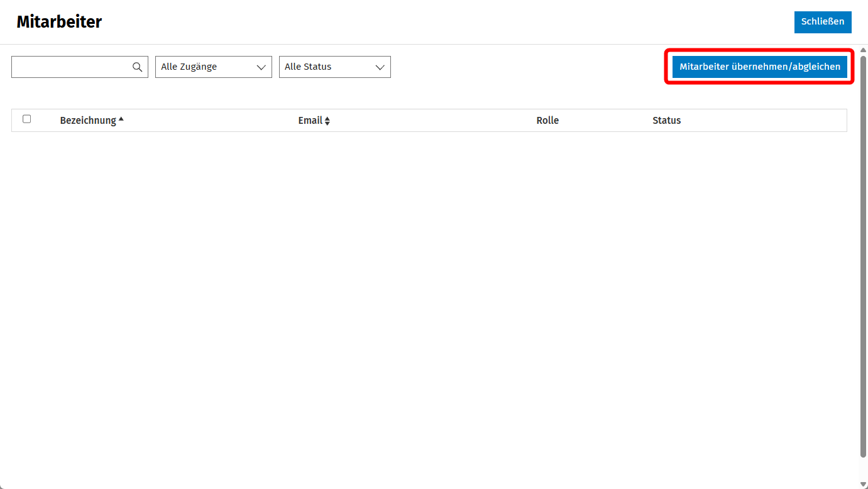Tick the select-all checkbox in table header
868x489 pixels.
click(x=26, y=119)
